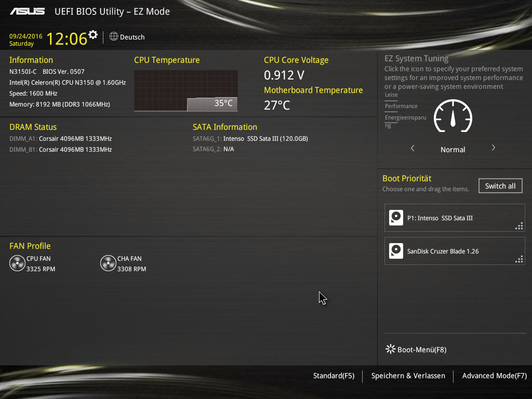Viewport: 532px width, 399px height.
Task: Click the N3150I-C BIOS Ver. 0507 line
Action: (47, 72)
